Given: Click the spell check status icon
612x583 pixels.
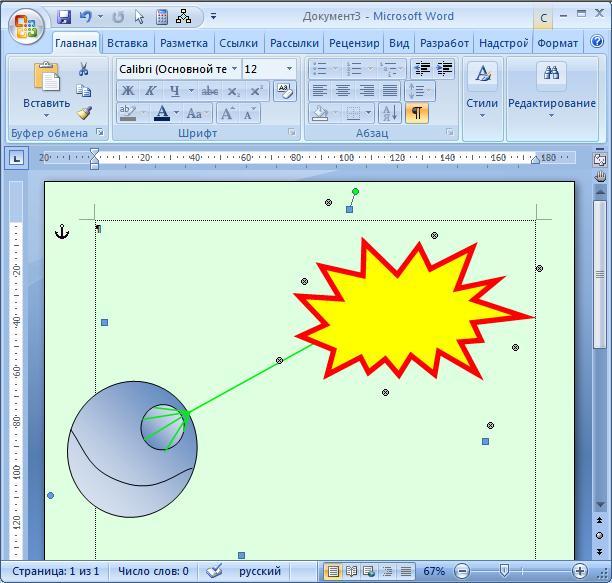Looking at the screenshot, I should 214,571.
